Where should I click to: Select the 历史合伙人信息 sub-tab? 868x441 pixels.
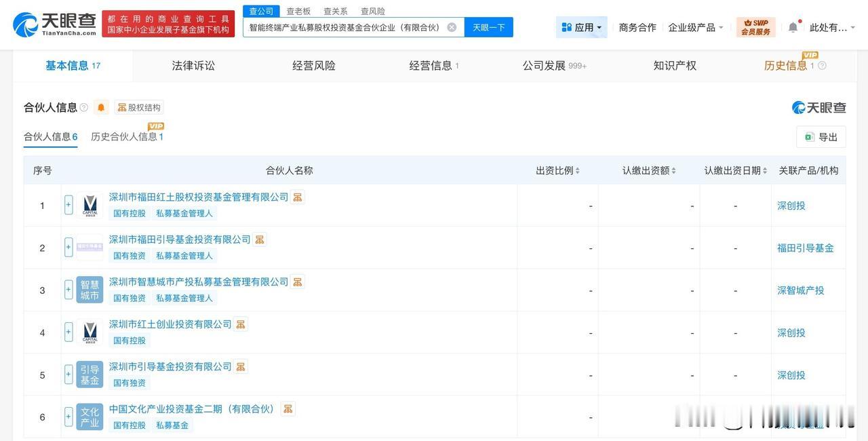(x=127, y=136)
